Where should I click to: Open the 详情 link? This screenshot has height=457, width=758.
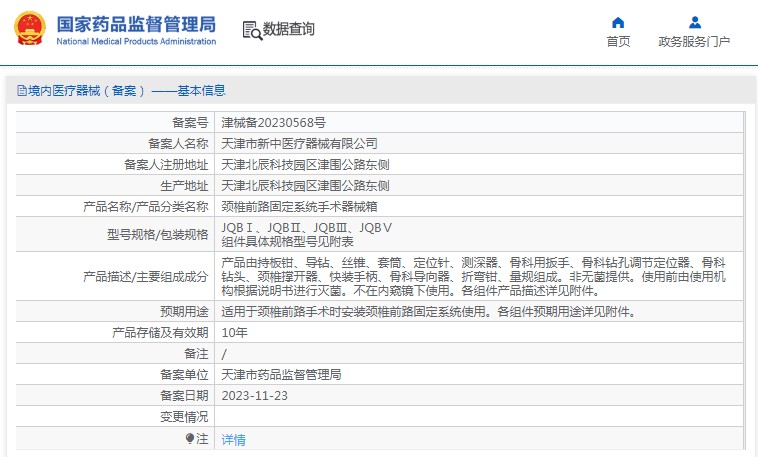click(x=233, y=440)
